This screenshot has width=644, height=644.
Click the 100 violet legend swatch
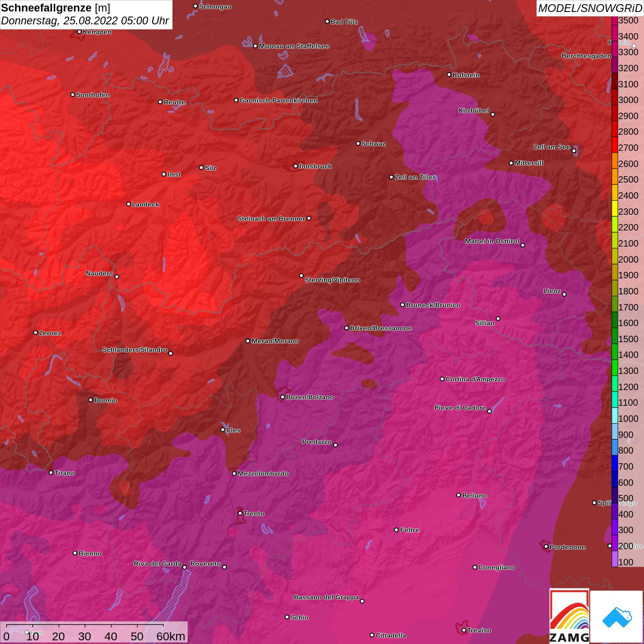point(615,559)
